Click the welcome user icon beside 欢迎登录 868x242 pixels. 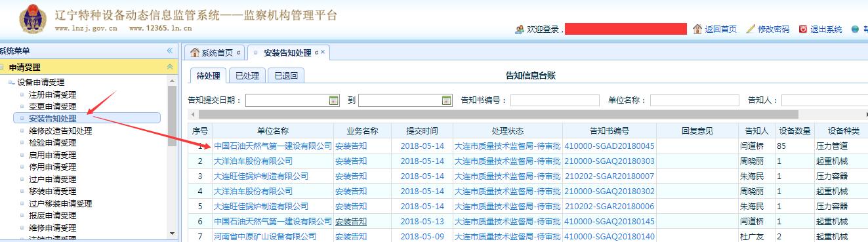pyautogui.click(x=520, y=29)
